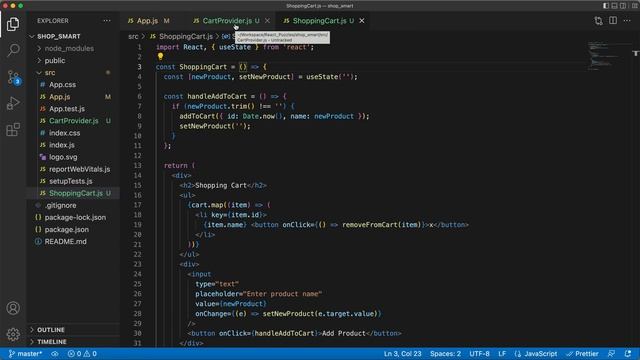Screen dimensions: 640x360
Task: Switch to the App.js tab
Action: coord(148,20)
